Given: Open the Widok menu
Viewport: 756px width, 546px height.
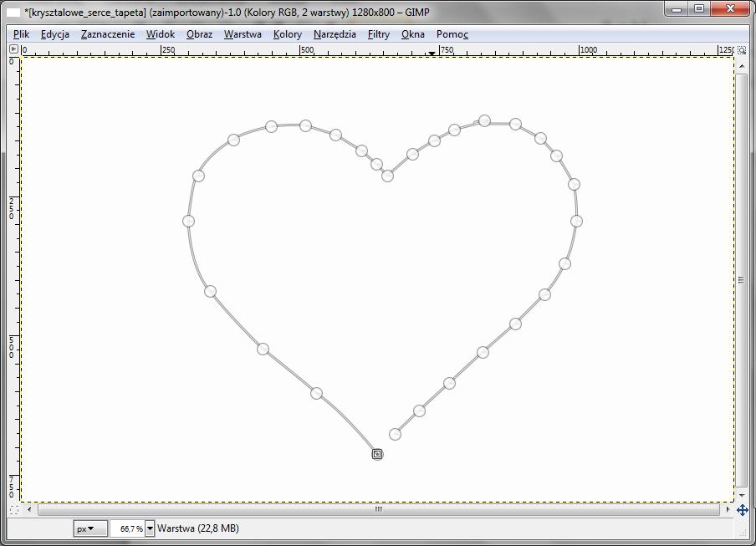Looking at the screenshot, I should pos(161,34).
